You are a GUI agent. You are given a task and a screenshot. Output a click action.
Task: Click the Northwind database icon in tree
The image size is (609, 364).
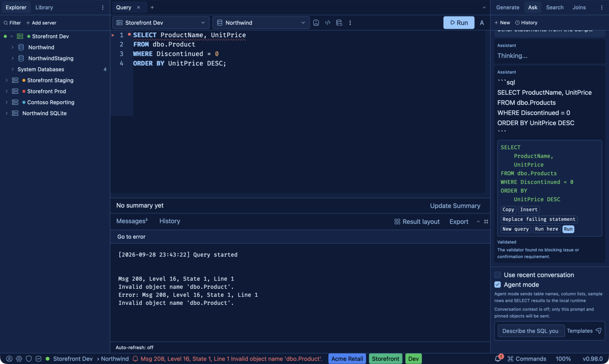click(x=21, y=47)
